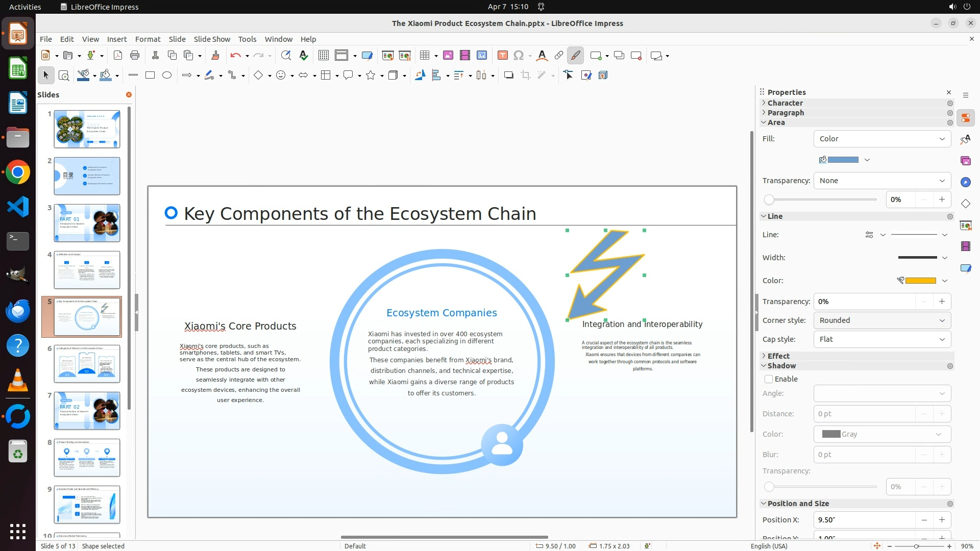
Task: Click the Print icon in toolbar
Action: point(135,56)
